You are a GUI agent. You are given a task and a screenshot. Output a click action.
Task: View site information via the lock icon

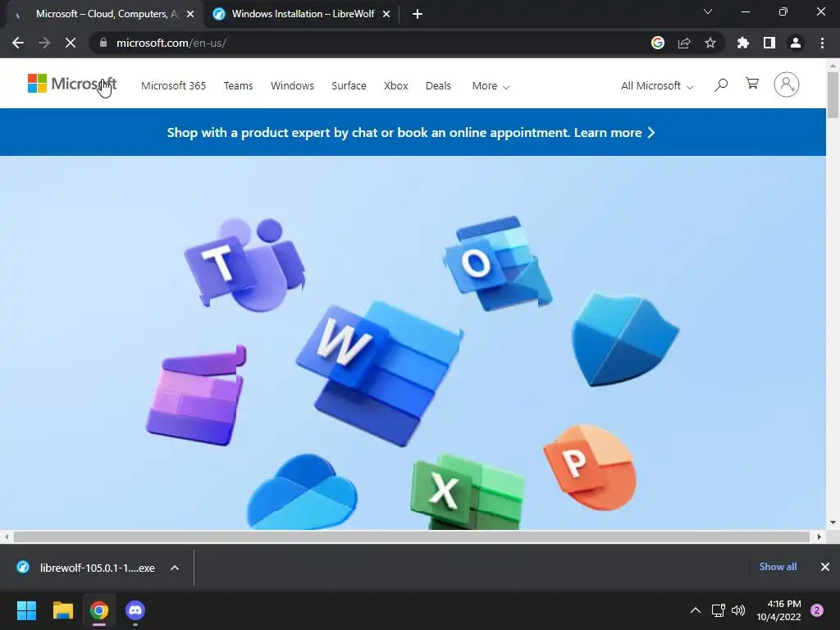click(x=103, y=43)
